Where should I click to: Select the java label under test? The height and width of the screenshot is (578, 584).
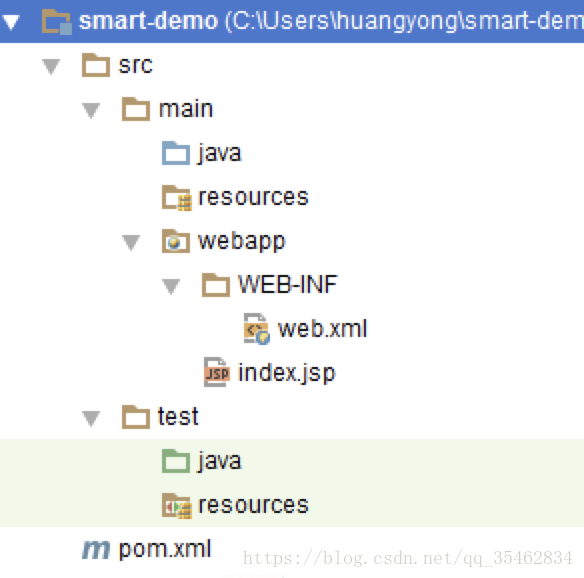(219, 461)
